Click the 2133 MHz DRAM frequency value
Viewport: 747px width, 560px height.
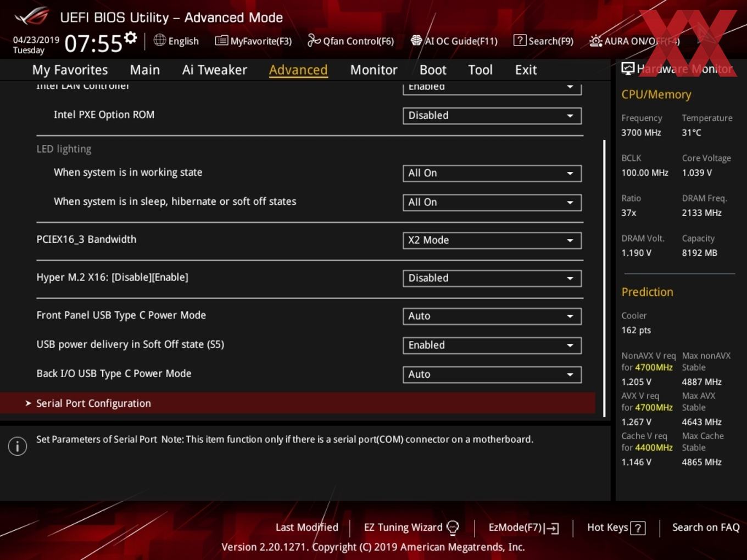pos(701,212)
